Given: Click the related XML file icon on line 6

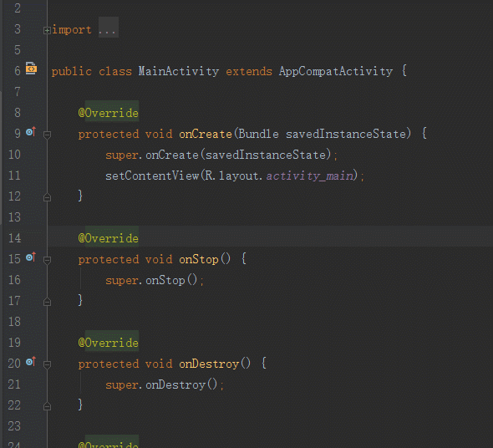Looking at the screenshot, I should (x=31, y=69).
